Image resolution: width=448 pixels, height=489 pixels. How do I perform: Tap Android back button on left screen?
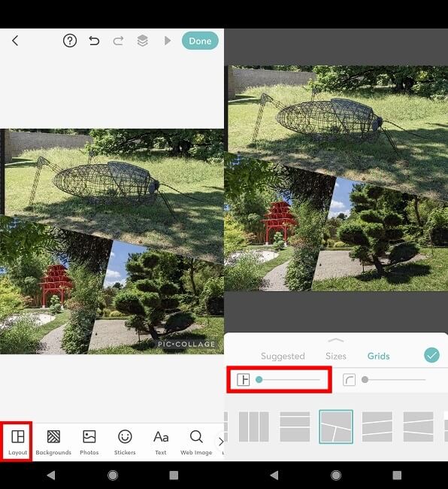pyautogui.click(x=51, y=475)
